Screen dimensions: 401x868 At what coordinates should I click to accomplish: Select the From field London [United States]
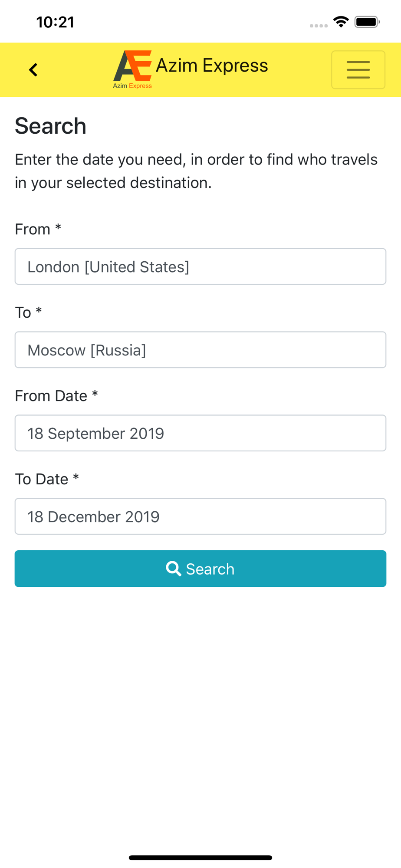point(200,266)
